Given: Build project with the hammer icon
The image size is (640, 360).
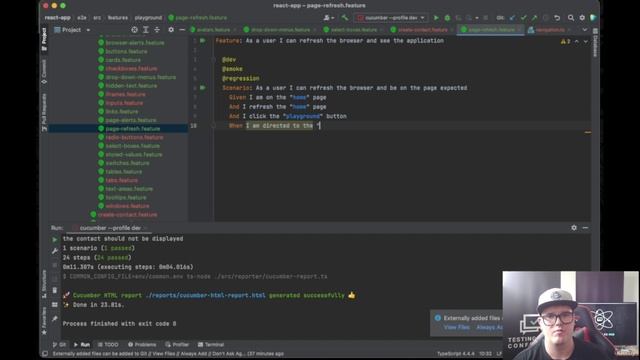Looking at the screenshot, I should (x=345, y=18).
